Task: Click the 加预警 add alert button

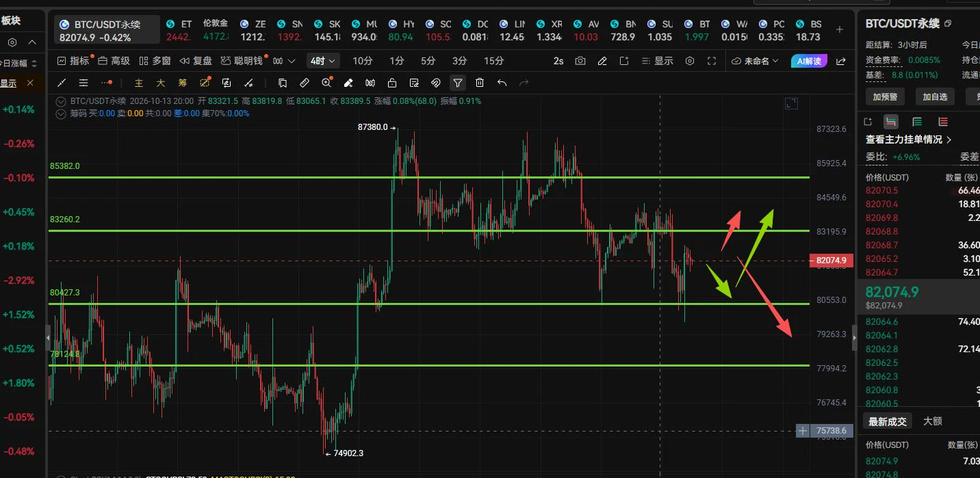Action: (885, 96)
